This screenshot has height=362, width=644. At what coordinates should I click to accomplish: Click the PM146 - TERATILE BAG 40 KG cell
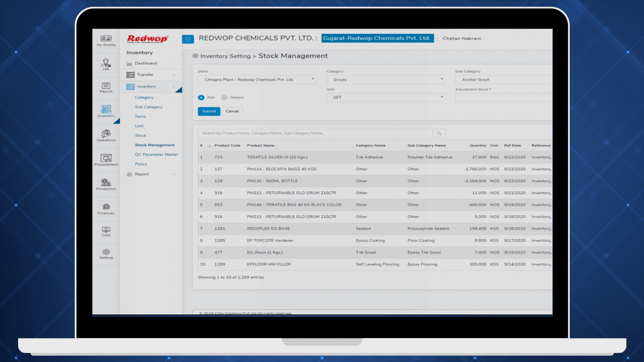click(294, 205)
